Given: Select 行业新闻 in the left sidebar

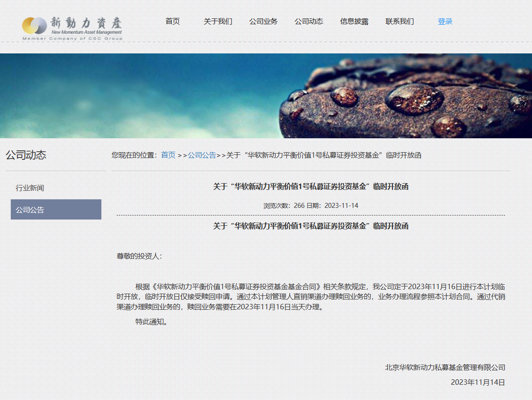Looking at the screenshot, I should pyautogui.click(x=30, y=188).
